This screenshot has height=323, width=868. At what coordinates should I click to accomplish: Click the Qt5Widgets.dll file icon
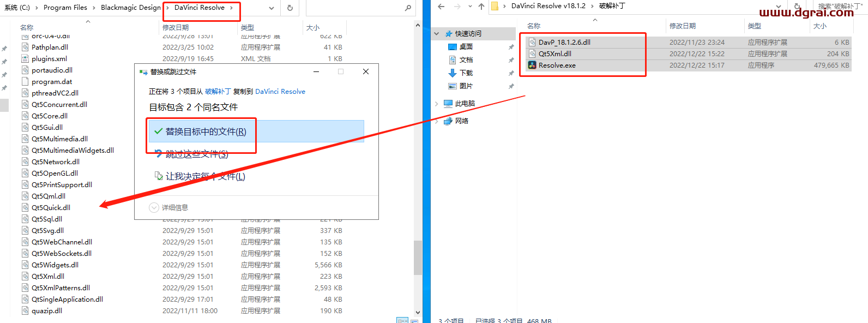(25, 265)
